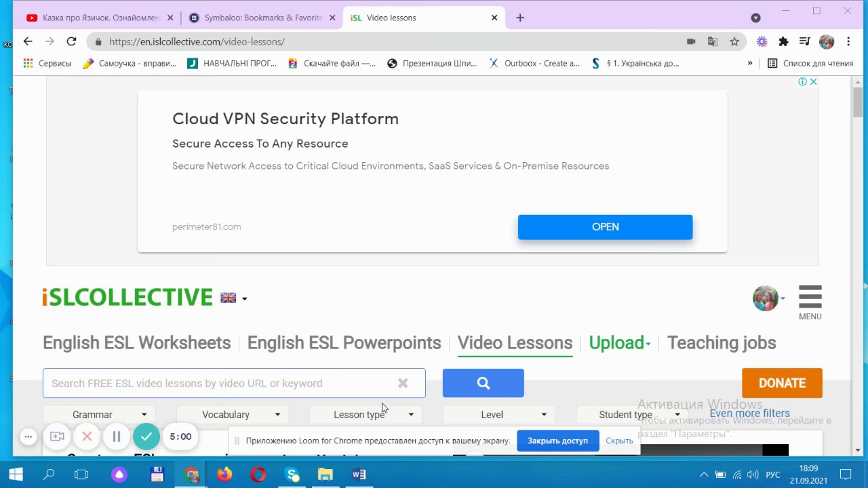Open the Ourboox bookmark

point(534,63)
